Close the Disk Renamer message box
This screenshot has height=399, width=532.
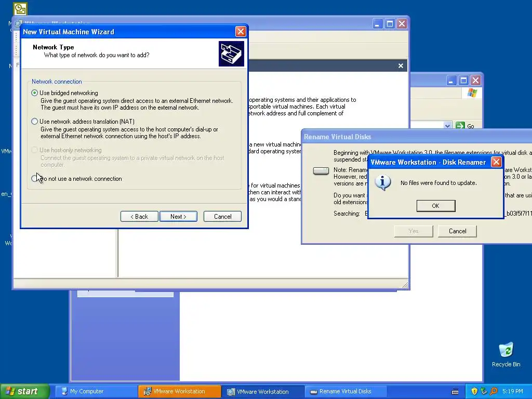click(x=496, y=162)
